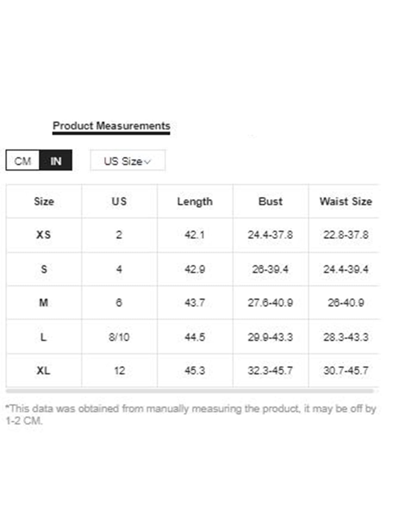
Task: Click the 26-40.9 waist size cell
Action: tap(346, 303)
